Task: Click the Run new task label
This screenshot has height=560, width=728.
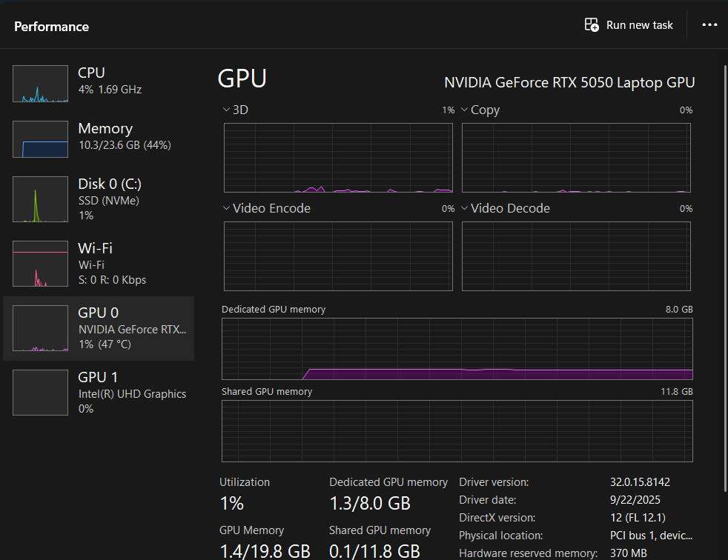Action: pyautogui.click(x=639, y=25)
